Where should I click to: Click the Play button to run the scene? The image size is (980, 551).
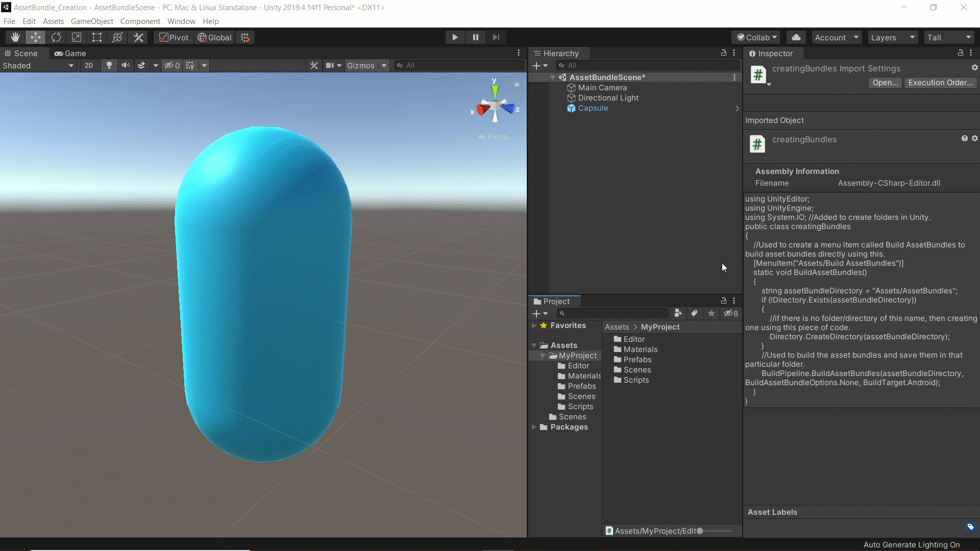coord(455,37)
